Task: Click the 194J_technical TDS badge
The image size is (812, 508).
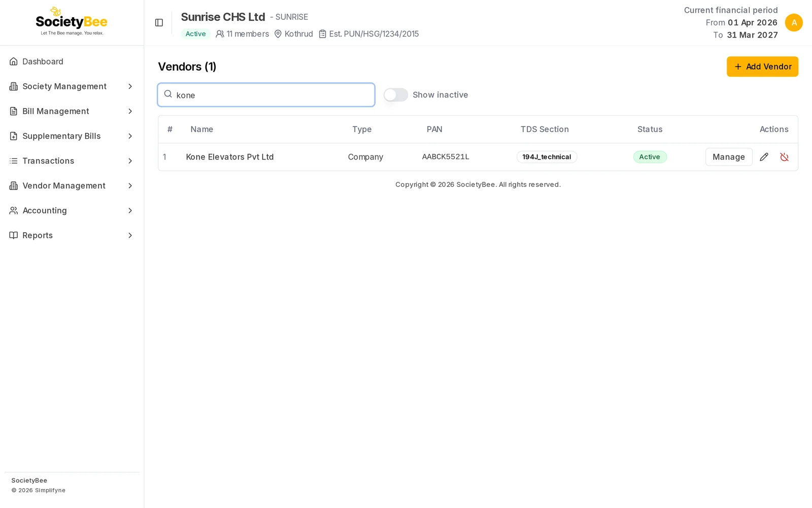Action: [x=547, y=157]
